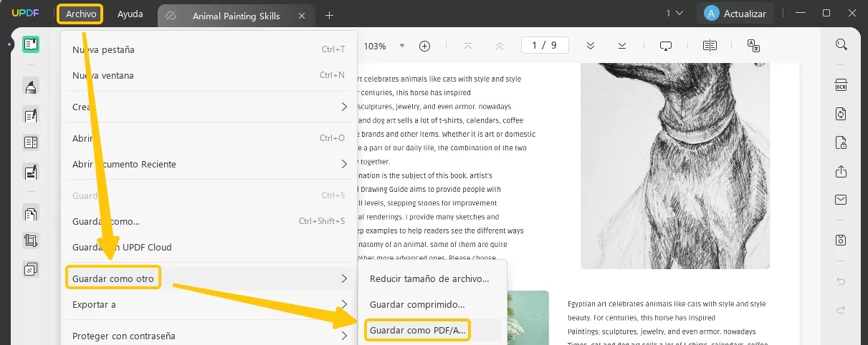Click the save disk icon in the right sidebar
868x345 pixels.
[x=841, y=240]
